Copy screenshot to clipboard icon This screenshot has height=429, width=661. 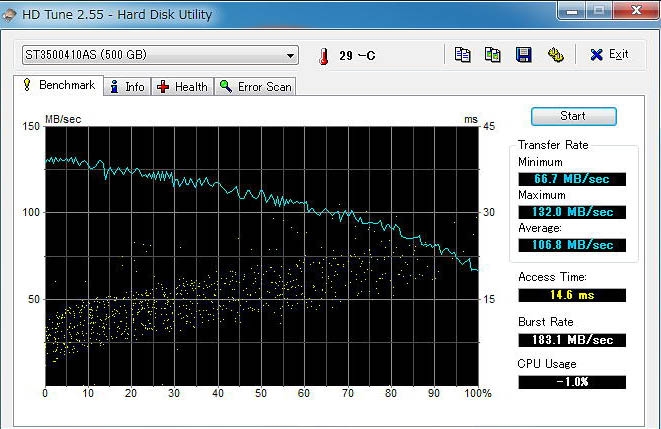pos(492,54)
